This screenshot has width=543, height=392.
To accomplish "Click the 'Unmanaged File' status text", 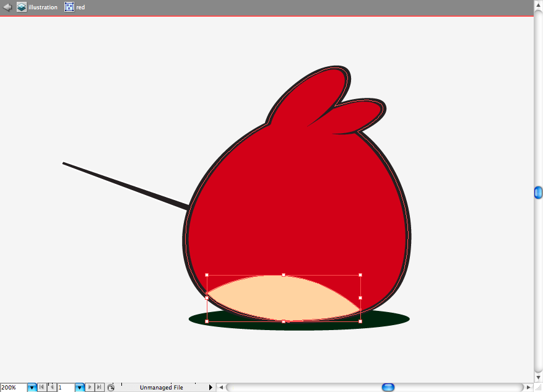I will [162, 388].
